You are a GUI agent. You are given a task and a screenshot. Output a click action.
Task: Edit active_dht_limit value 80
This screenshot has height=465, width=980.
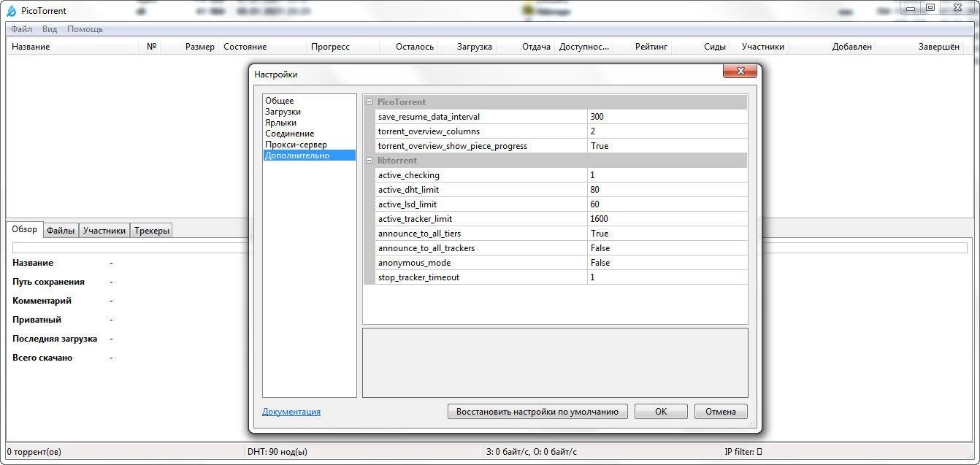667,190
